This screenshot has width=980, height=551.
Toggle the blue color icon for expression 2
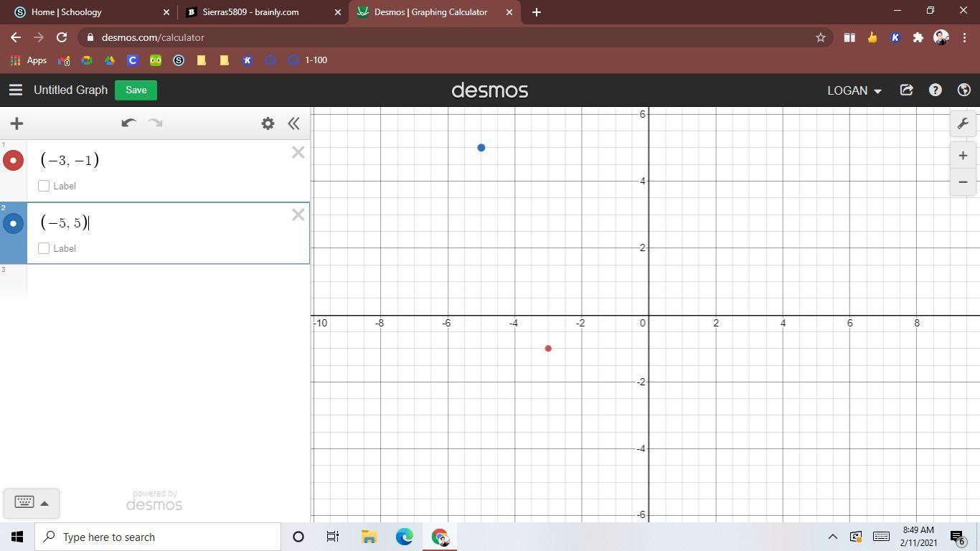(13, 224)
